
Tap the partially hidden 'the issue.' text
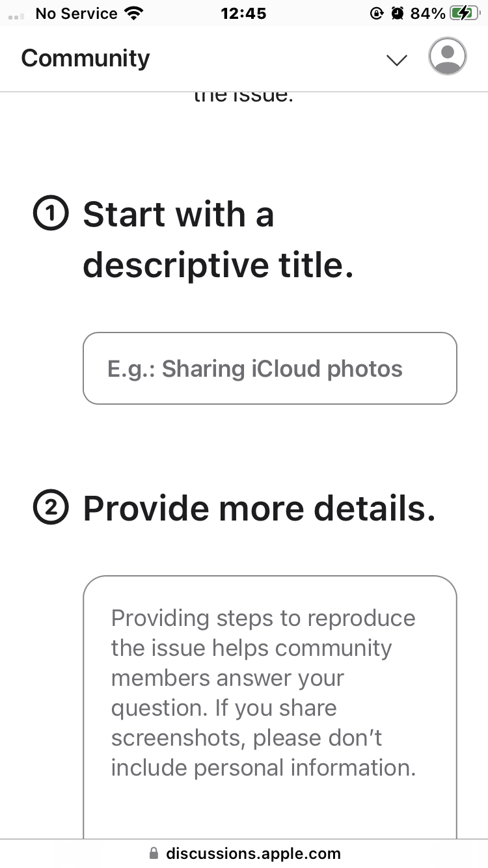click(244, 97)
